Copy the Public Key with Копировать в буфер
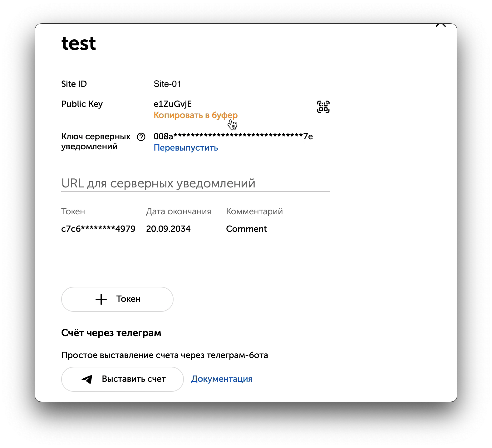This screenshot has height=448, width=492. pyautogui.click(x=195, y=115)
